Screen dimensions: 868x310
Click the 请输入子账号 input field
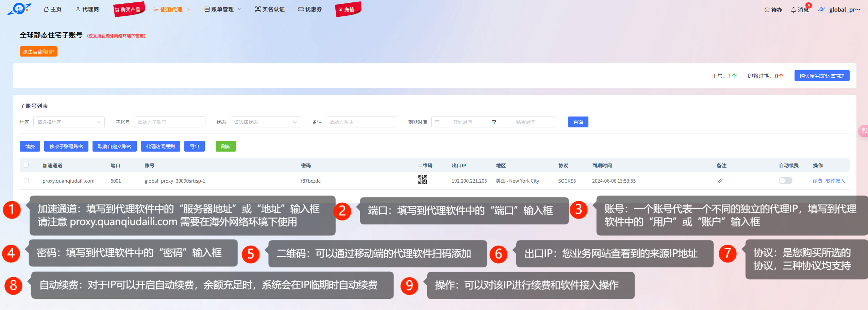pyautogui.click(x=169, y=122)
